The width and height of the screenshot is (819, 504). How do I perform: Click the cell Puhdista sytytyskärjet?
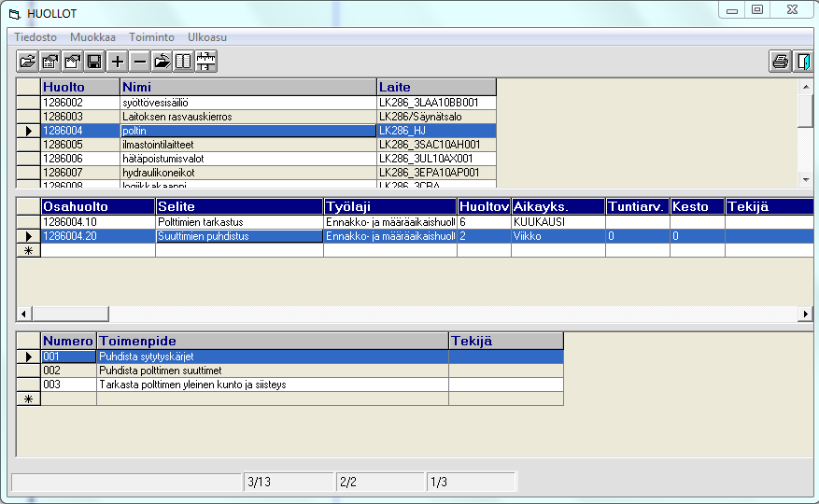coord(273,357)
